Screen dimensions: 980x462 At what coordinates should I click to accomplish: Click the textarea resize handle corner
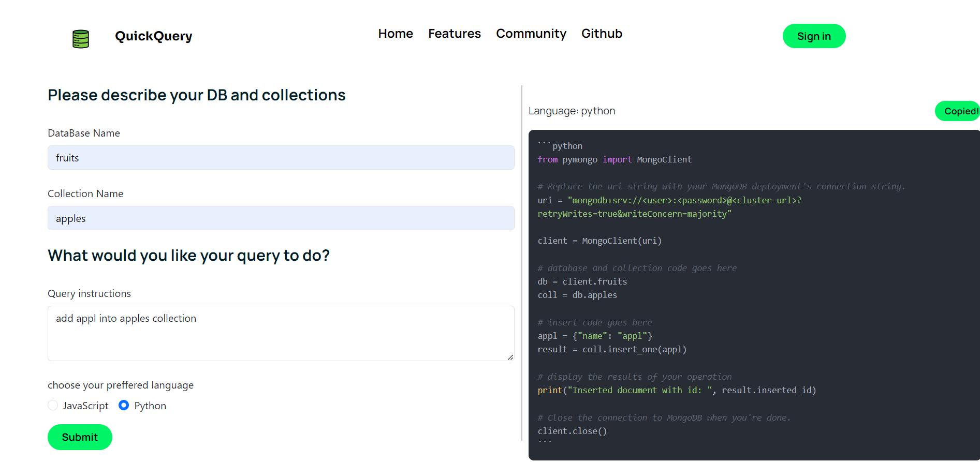510,357
